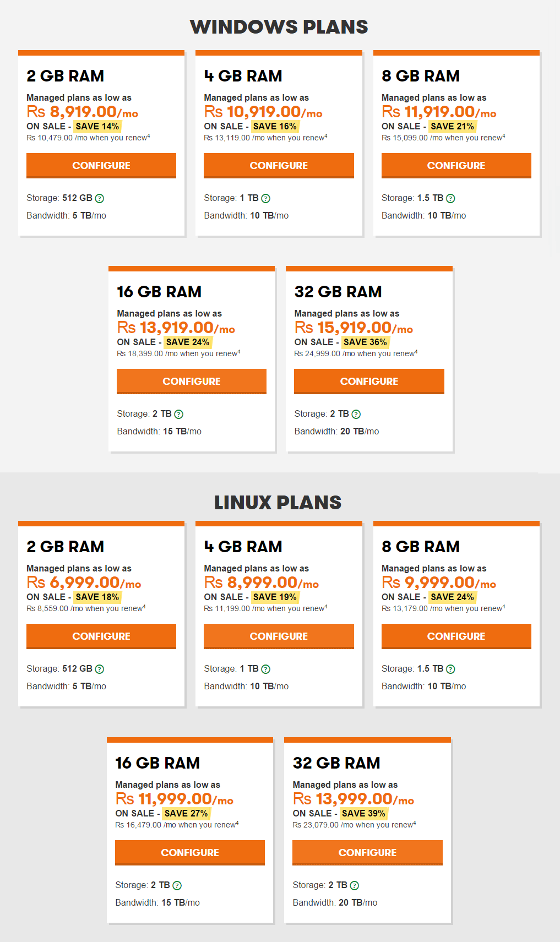560x942 pixels.
Task: Configure the Windows 4 GB RAM plan
Action: (x=279, y=165)
